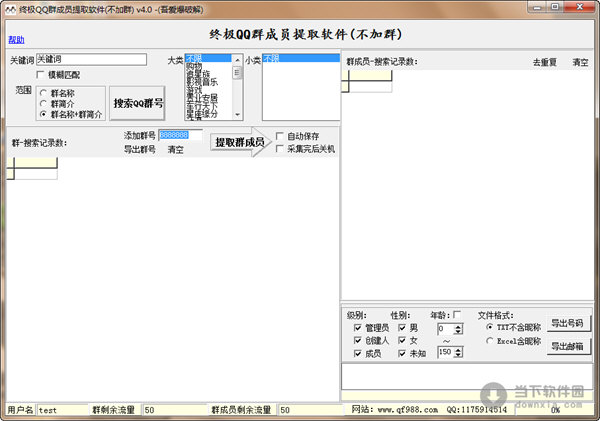Viewport: 600px width, 421px height.
Task: Click the 群成员剩余流量 value 50
Action: [x=311, y=410]
